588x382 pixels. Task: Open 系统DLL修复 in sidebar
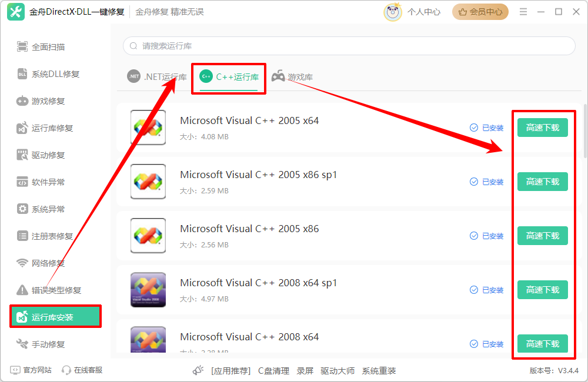[48, 74]
